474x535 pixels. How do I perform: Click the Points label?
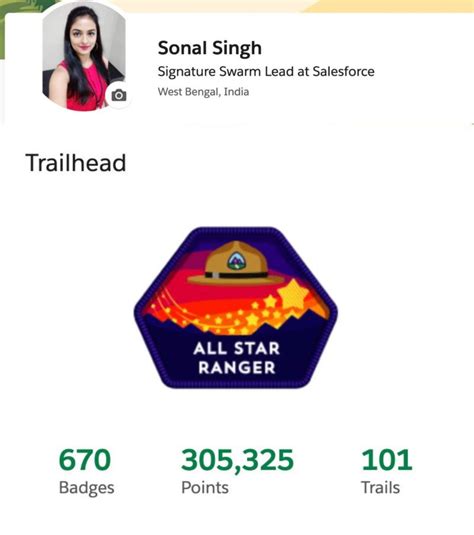(x=205, y=487)
